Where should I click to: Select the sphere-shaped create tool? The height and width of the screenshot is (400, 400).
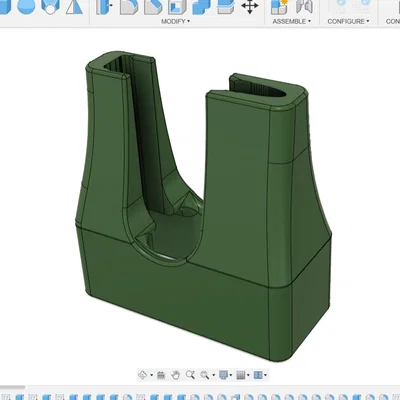(x=26, y=7)
